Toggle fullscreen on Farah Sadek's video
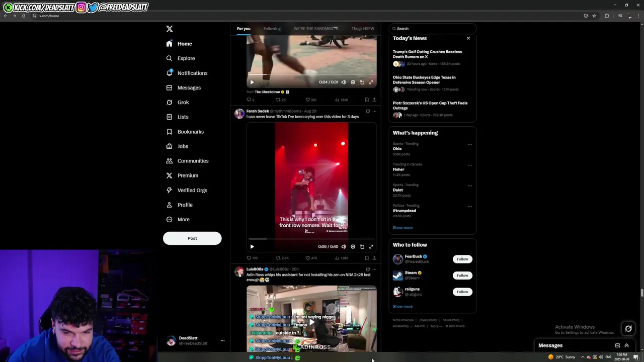Image resolution: width=644 pixels, height=362 pixels. tap(371, 246)
